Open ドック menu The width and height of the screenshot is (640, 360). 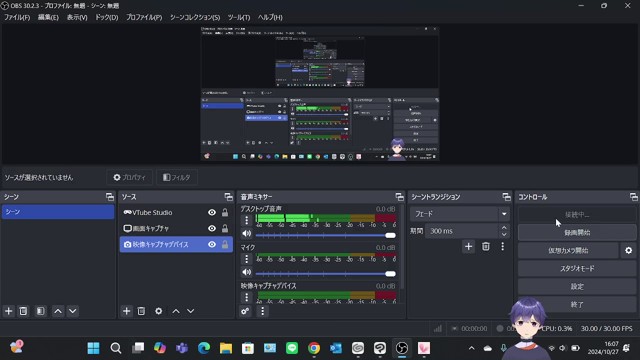point(107,17)
